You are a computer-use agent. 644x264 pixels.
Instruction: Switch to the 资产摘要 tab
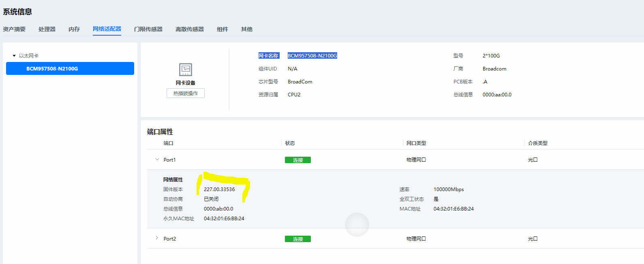pyautogui.click(x=14, y=29)
